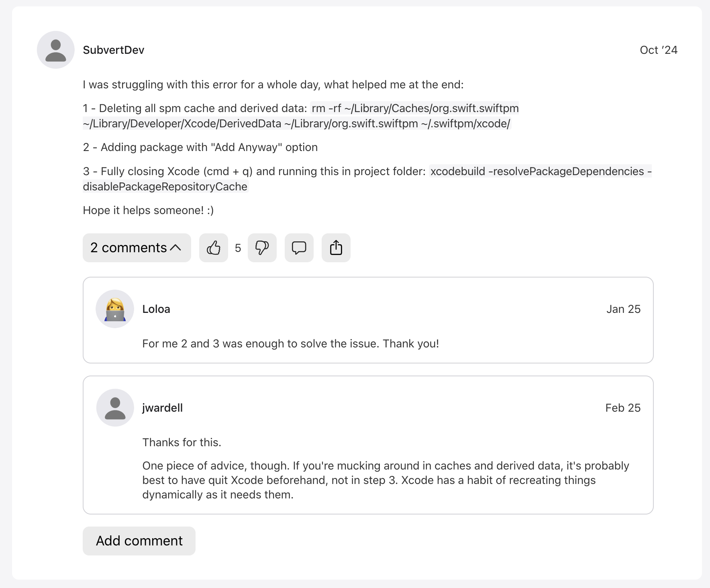710x588 pixels.
Task: Click the comment speech bubble icon
Action: [299, 248]
